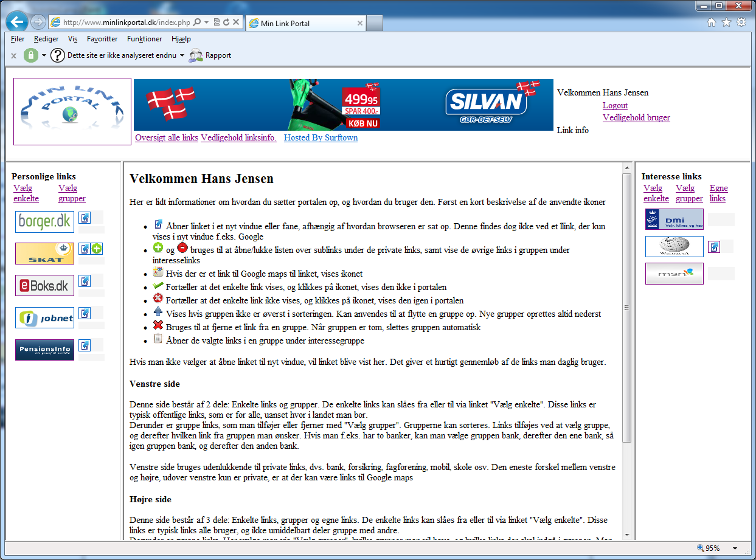Open the Favoritter menu
The image size is (756, 560).
click(102, 39)
